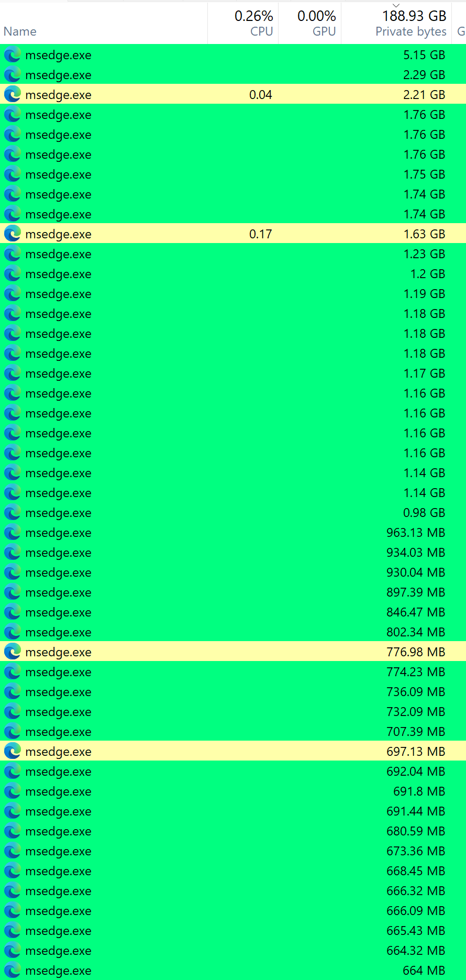Select the 2.29 GB value

tap(424, 75)
